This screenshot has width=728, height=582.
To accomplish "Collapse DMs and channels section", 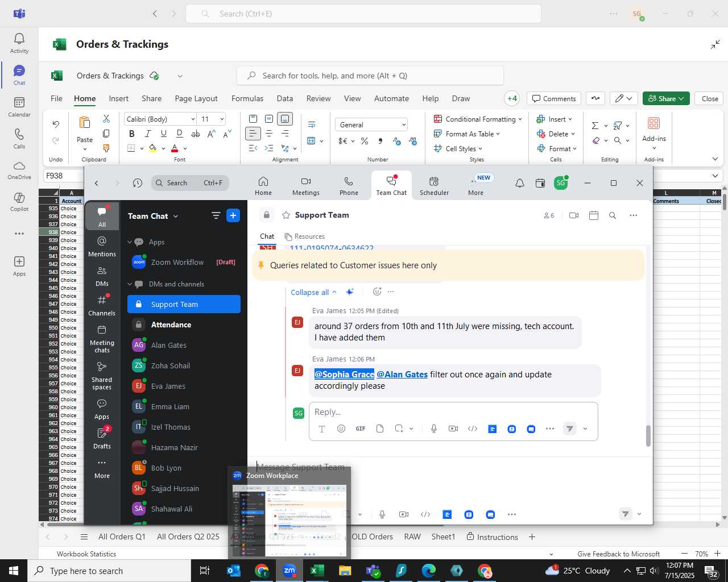I will click(130, 284).
